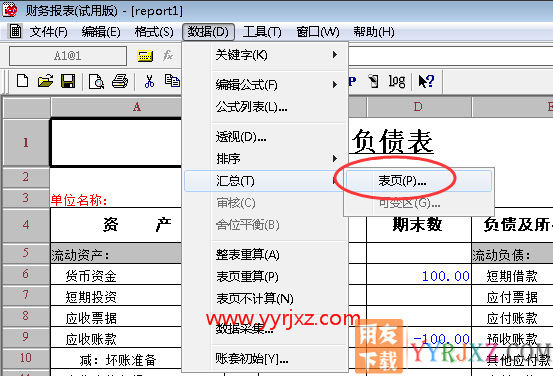Screen dimensions: 553x376
Task: Expand the 编辑公式(F) submenu
Action: (x=266, y=85)
